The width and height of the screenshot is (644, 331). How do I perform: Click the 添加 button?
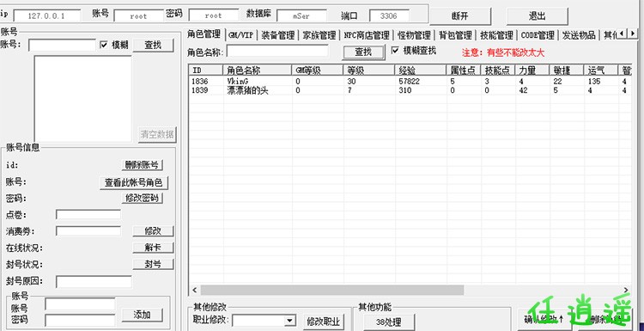click(142, 316)
